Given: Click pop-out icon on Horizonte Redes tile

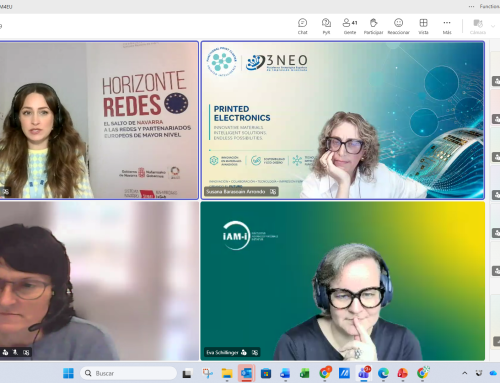Looking at the screenshot, I should 6,192.
